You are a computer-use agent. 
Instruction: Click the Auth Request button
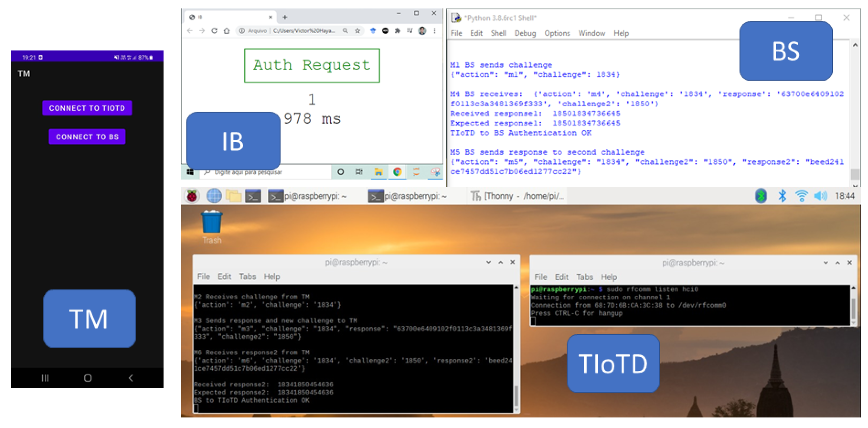click(312, 65)
